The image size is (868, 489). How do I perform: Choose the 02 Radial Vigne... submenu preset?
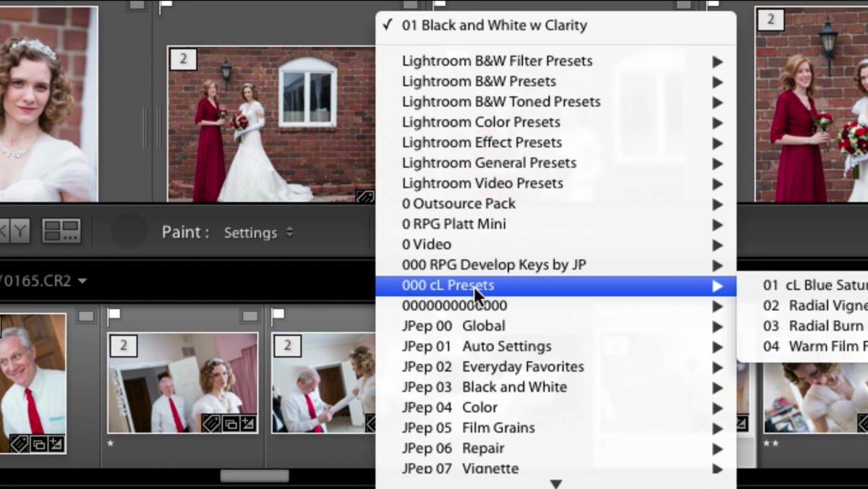803,305
